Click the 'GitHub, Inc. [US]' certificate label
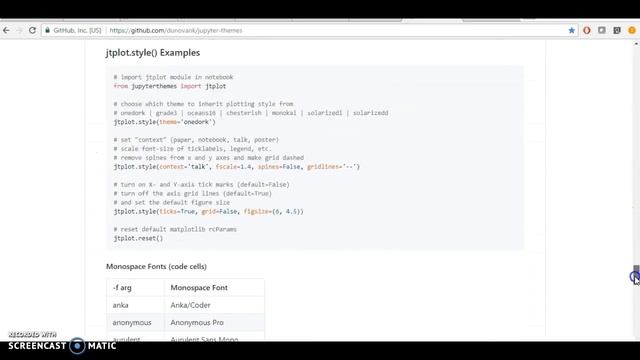 pos(77,31)
